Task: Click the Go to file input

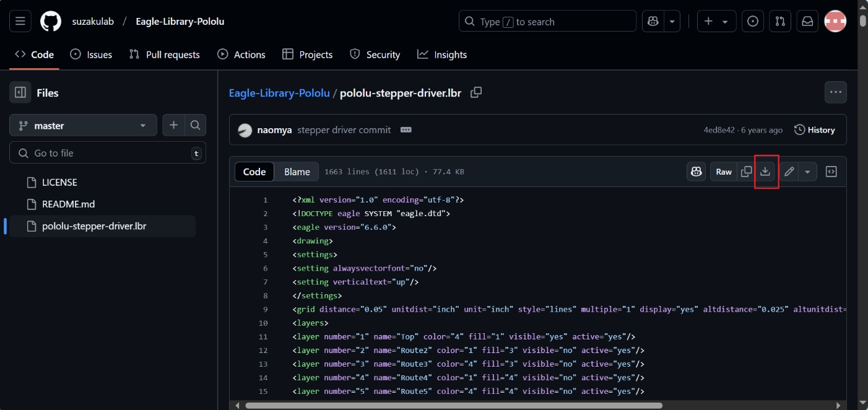Action: point(108,153)
